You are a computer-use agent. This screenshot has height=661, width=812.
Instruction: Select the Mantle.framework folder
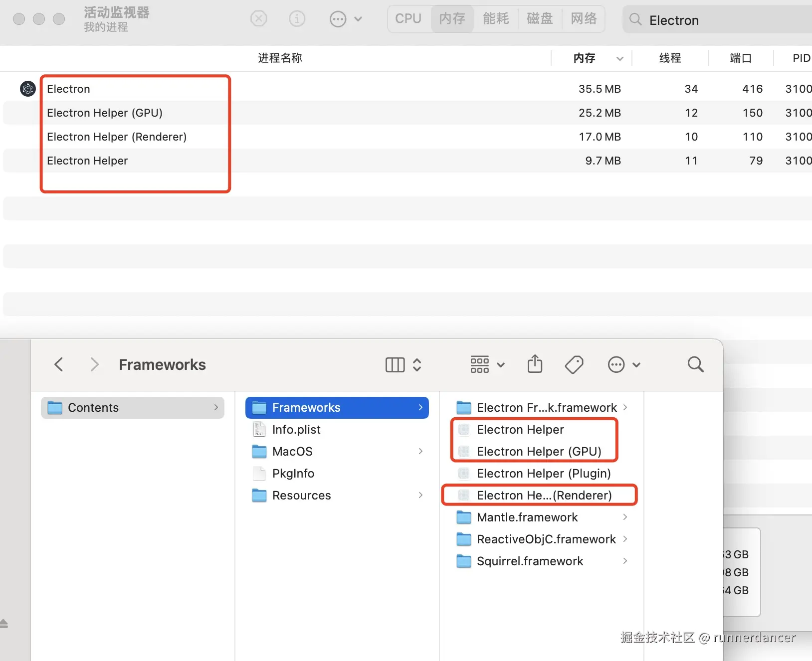(x=542, y=517)
